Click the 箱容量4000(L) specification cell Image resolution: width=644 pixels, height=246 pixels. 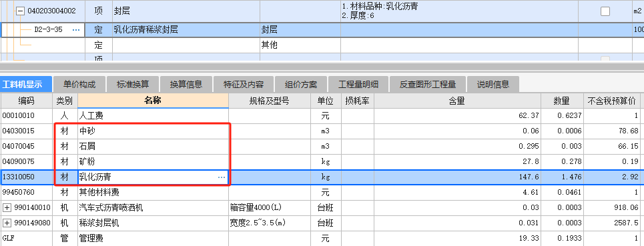tap(269, 208)
